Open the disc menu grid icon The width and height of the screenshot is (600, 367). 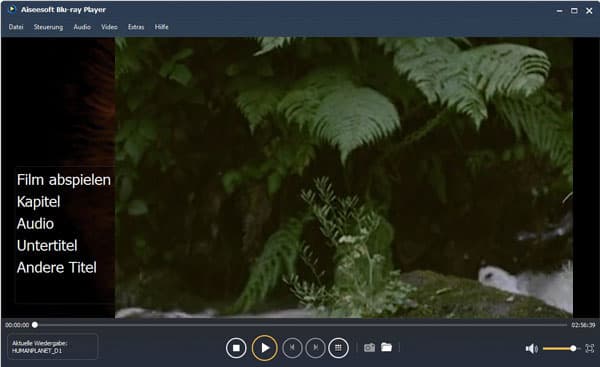pyautogui.click(x=338, y=347)
